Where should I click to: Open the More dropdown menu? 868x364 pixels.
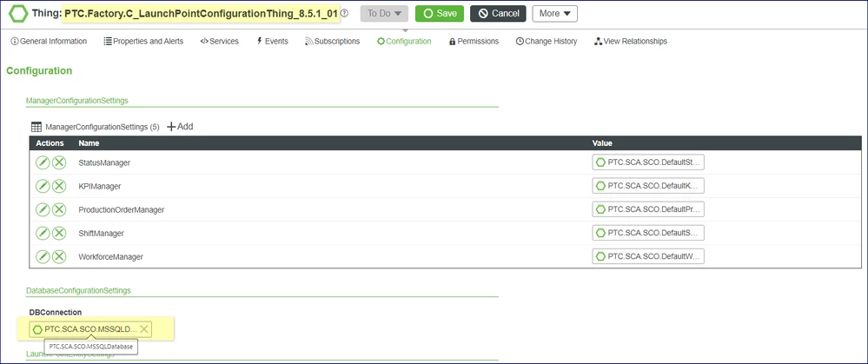(554, 13)
